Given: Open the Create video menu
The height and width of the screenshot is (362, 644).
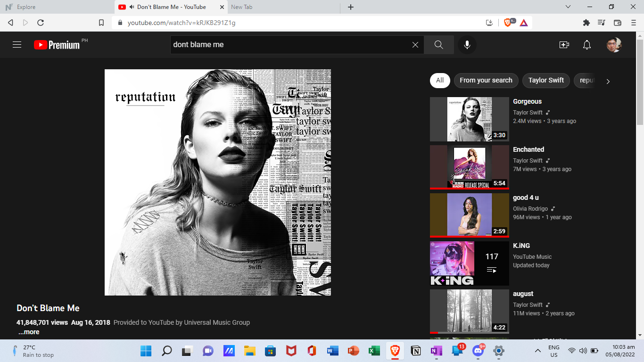Looking at the screenshot, I should pos(564,45).
